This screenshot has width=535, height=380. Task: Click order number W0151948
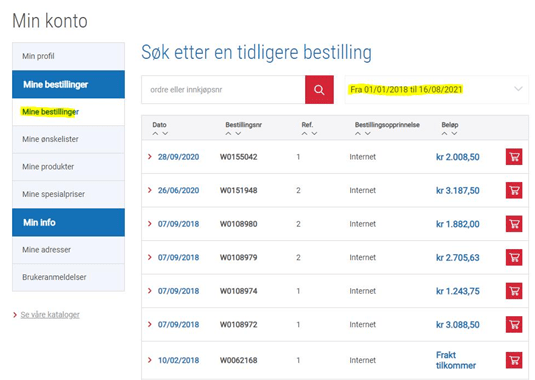click(x=238, y=190)
